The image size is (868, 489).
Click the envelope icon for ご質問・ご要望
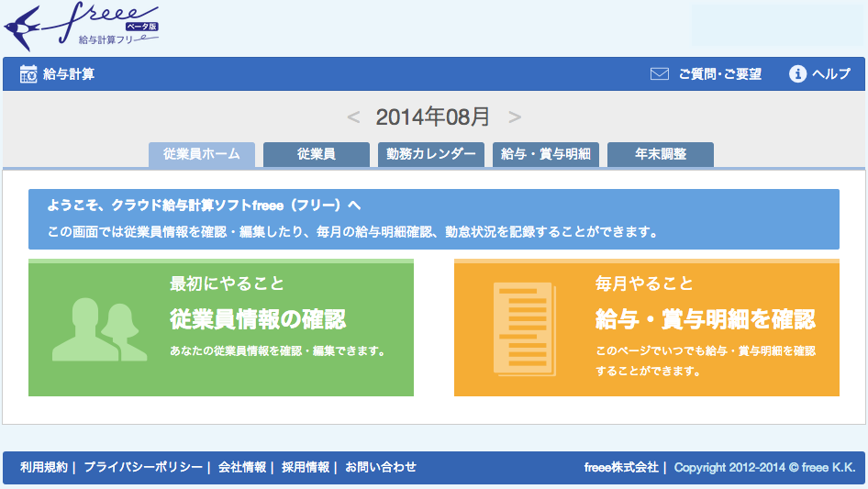coord(659,74)
